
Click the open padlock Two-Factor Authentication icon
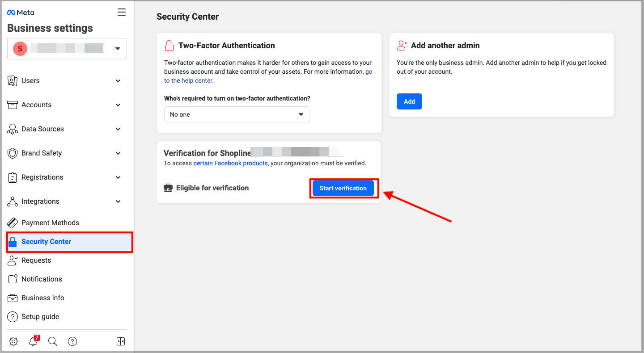coord(169,46)
